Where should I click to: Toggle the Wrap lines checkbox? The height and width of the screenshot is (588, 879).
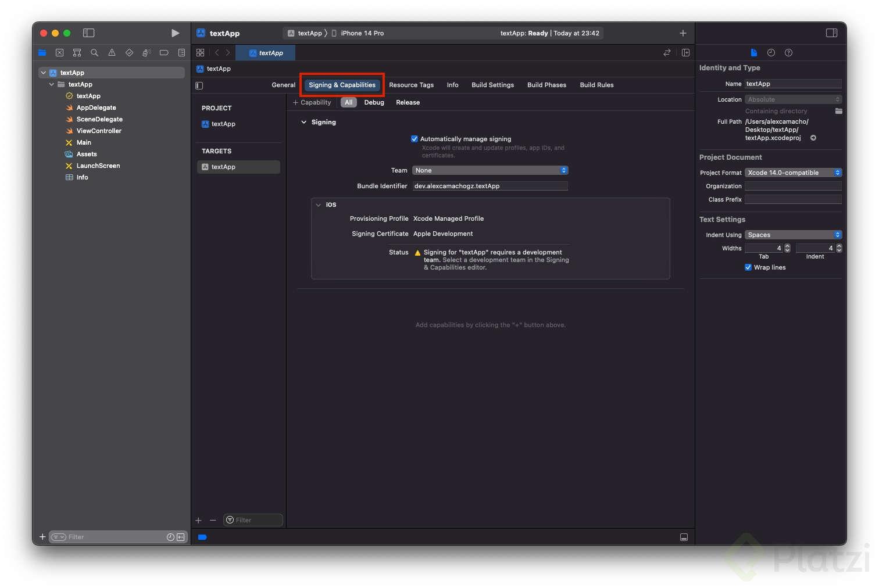[748, 267]
